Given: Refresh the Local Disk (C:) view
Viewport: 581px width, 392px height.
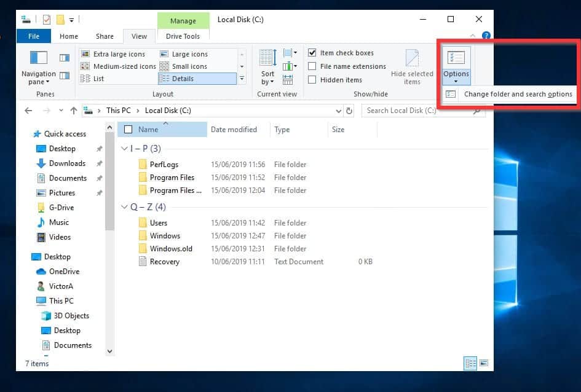Looking at the screenshot, I should click(x=349, y=111).
